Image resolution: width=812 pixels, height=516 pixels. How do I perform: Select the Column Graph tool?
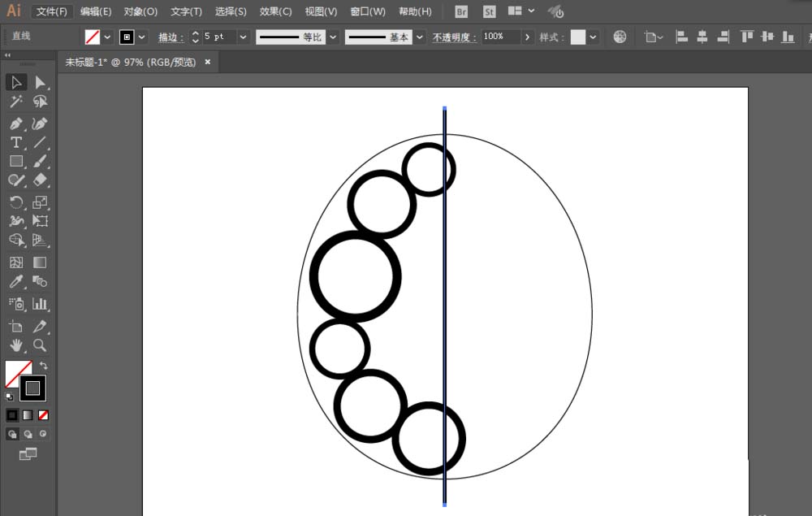pos(41,303)
